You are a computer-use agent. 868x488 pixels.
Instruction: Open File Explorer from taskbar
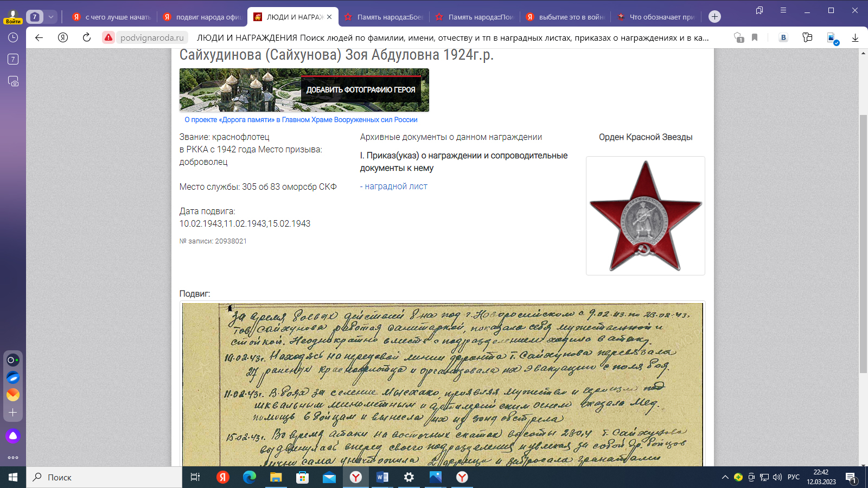point(276,477)
